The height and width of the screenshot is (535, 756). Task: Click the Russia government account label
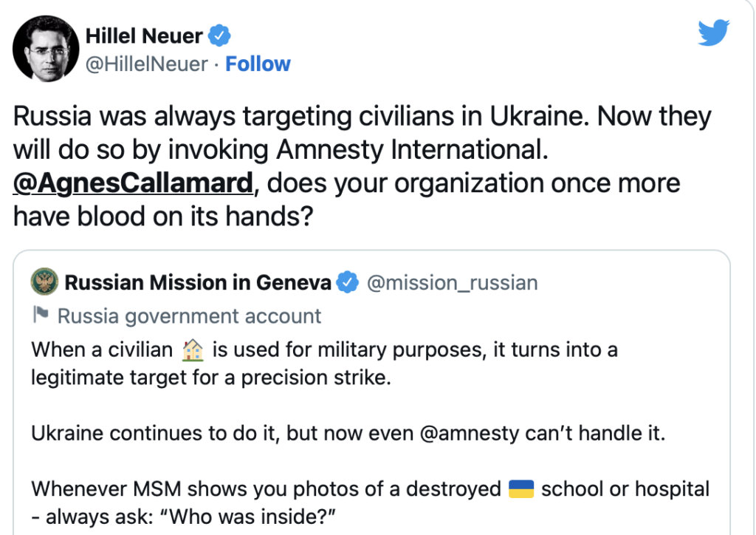point(189,316)
